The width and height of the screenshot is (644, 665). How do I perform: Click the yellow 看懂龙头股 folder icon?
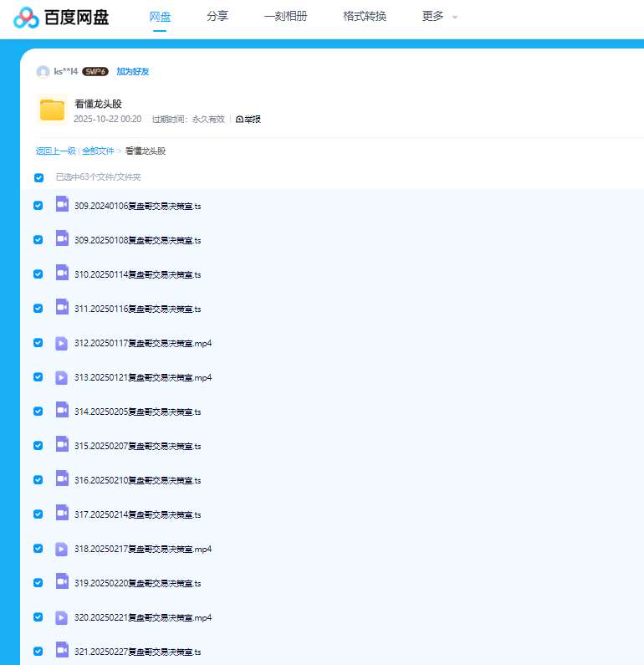[x=53, y=110]
